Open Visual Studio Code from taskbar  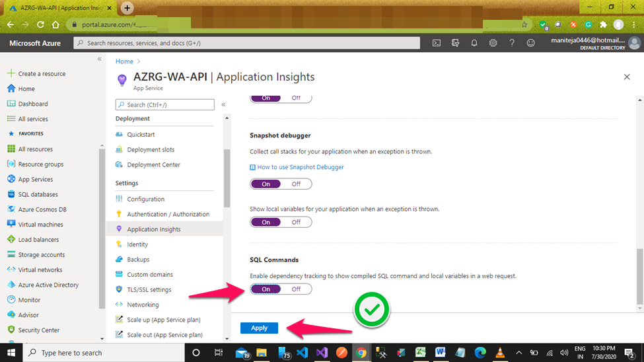pyautogui.click(x=303, y=353)
